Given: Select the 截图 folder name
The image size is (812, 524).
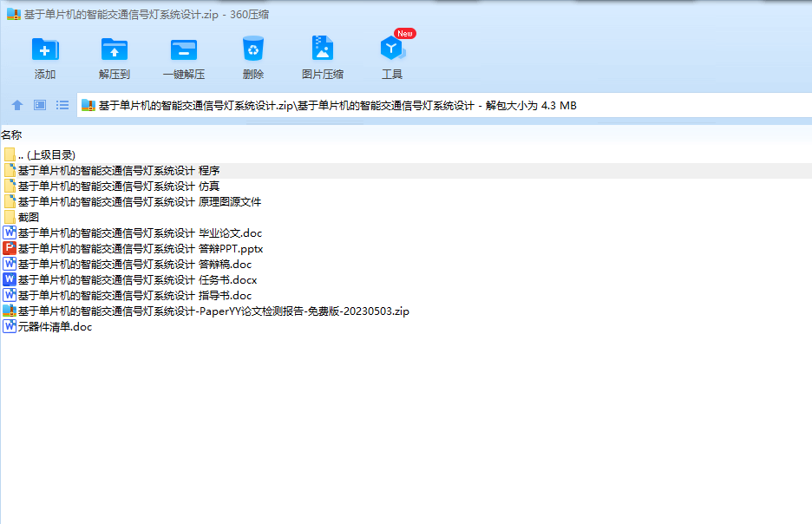Looking at the screenshot, I should coord(29,218).
